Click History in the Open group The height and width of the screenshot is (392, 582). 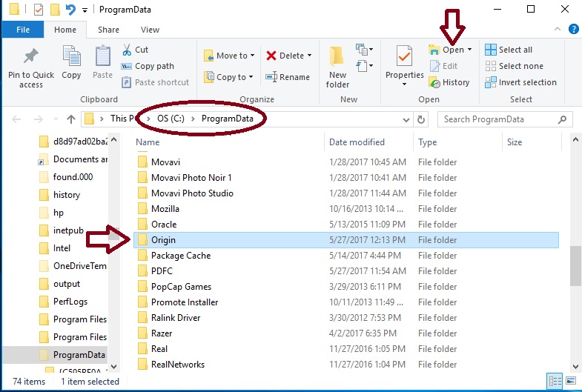[x=449, y=82]
